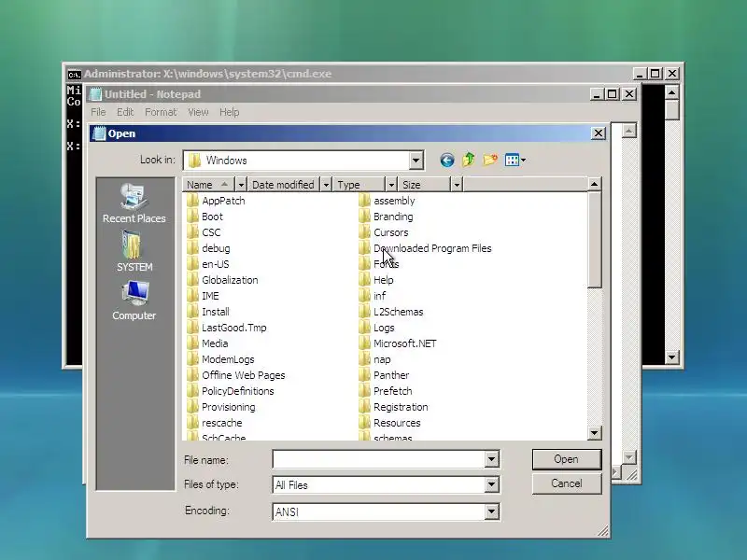The image size is (747, 560).
Task: Create a new folder with the toolbar icon
Action: pyautogui.click(x=489, y=160)
